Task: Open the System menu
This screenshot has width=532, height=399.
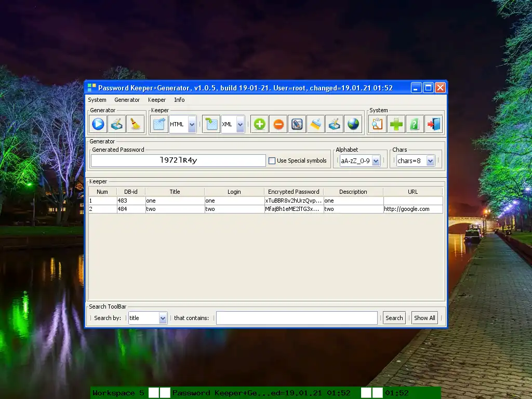Action: tap(97, 100)
